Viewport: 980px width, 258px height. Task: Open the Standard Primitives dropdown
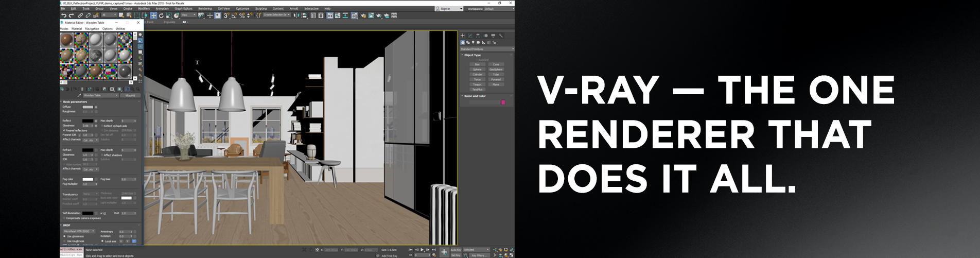tap(486, 49)
